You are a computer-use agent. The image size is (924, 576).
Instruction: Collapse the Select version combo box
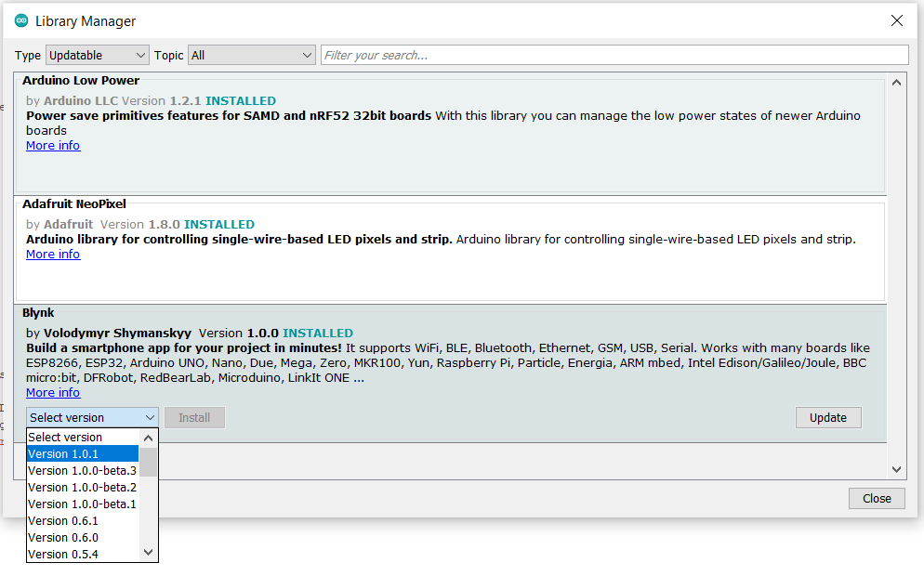click(93, 417)
